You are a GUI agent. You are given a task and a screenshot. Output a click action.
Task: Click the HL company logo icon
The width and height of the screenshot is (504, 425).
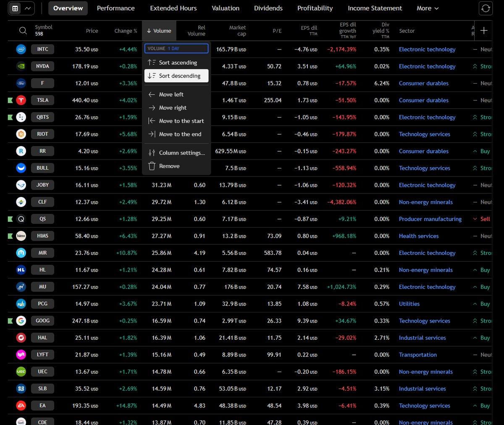[21, 270]
